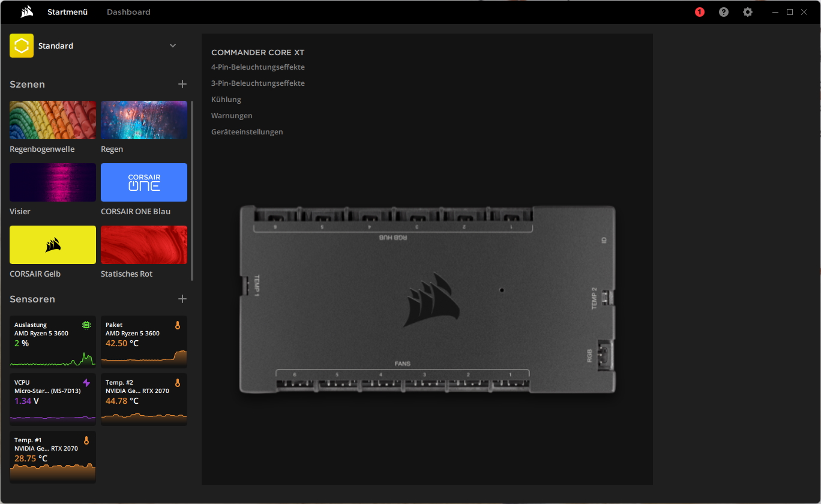Click the Corsair sails logo icon
821x504 pixels.
click(x=26, y=12)
